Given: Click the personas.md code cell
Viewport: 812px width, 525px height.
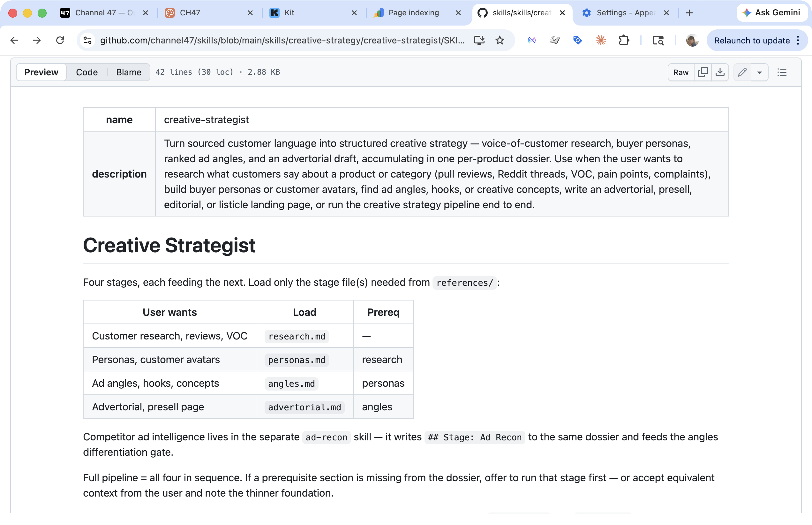Looking at the screenshot, I should click(x=297, y=360).
